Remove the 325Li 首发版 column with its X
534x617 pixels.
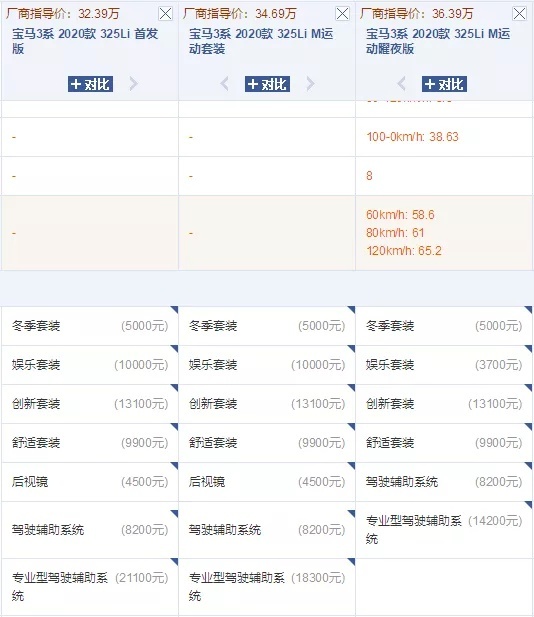point(165,14)
